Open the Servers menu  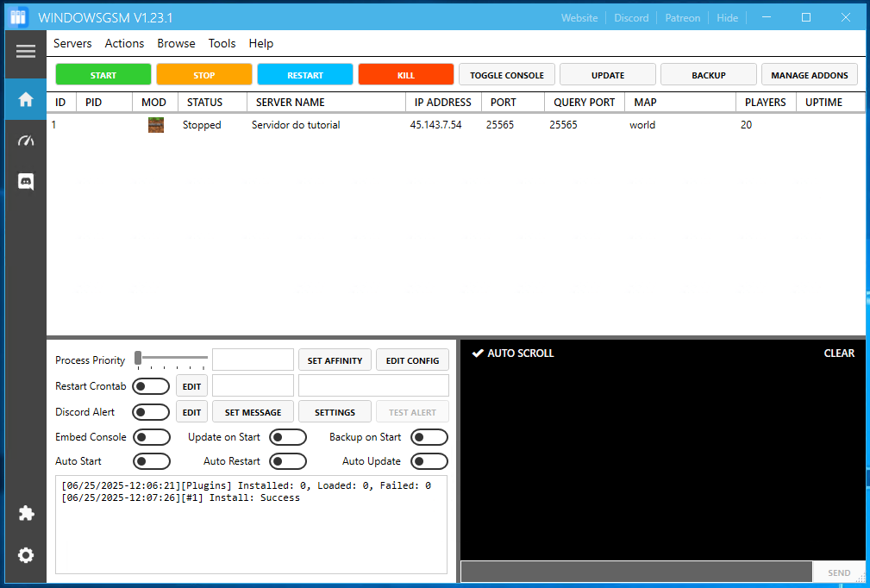click(72, 43)
